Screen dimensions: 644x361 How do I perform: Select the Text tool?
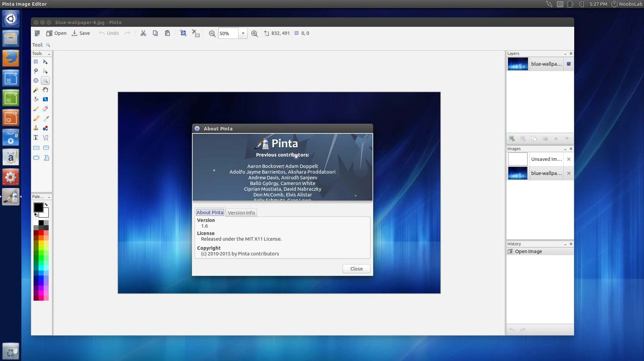click(x=36, y=137)
